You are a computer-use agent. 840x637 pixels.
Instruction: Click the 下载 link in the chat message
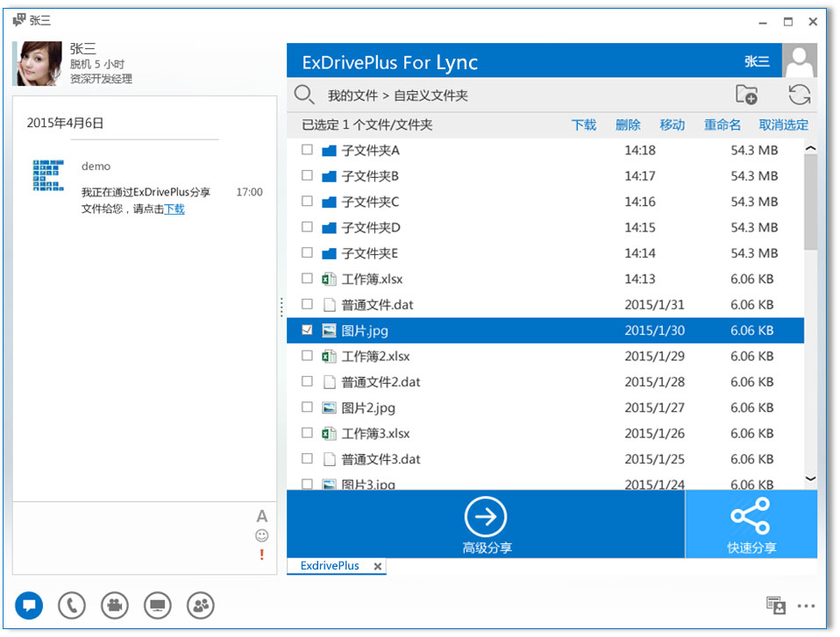tap(174, 209)
